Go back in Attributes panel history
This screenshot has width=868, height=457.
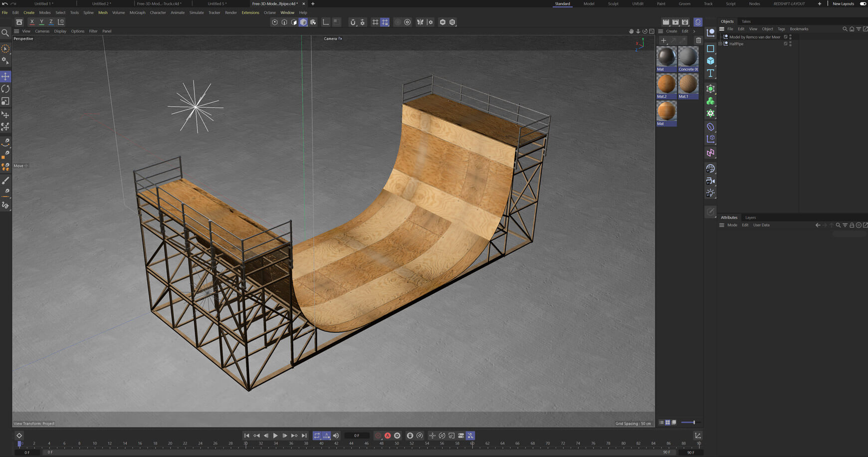point(818,225)
